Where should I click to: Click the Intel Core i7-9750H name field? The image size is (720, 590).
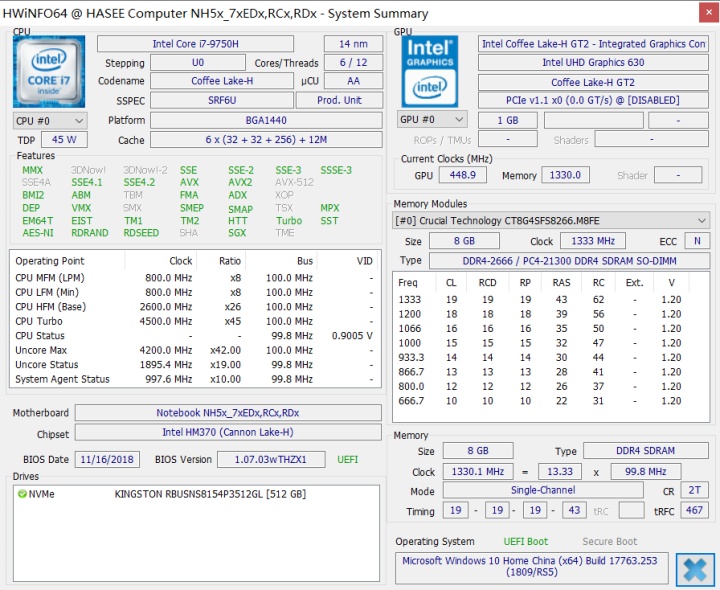(195, 44)
